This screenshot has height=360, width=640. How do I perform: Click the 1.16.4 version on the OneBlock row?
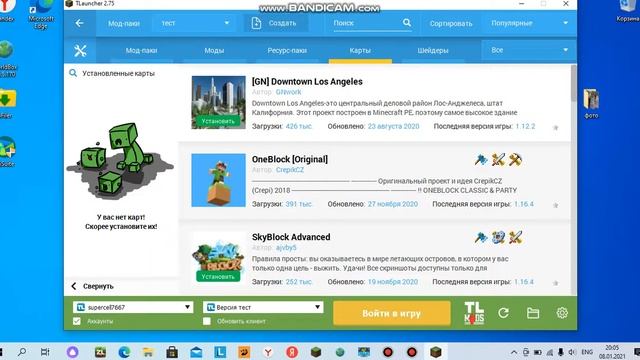(x=524, y=204)
